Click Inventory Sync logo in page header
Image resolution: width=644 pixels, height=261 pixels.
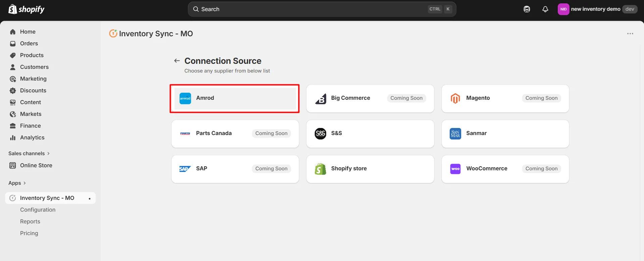(x=113, y=33)
